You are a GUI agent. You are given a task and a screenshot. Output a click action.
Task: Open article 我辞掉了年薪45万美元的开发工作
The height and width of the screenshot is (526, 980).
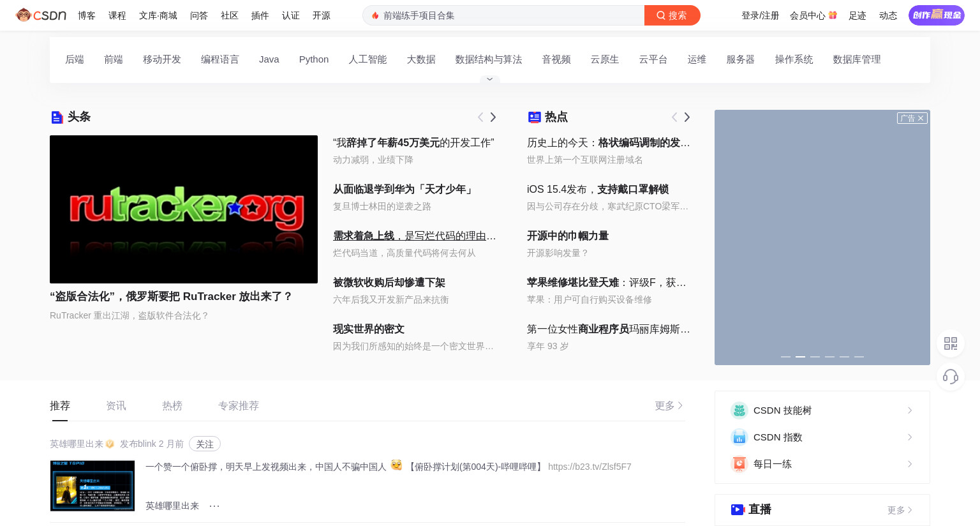413,142
